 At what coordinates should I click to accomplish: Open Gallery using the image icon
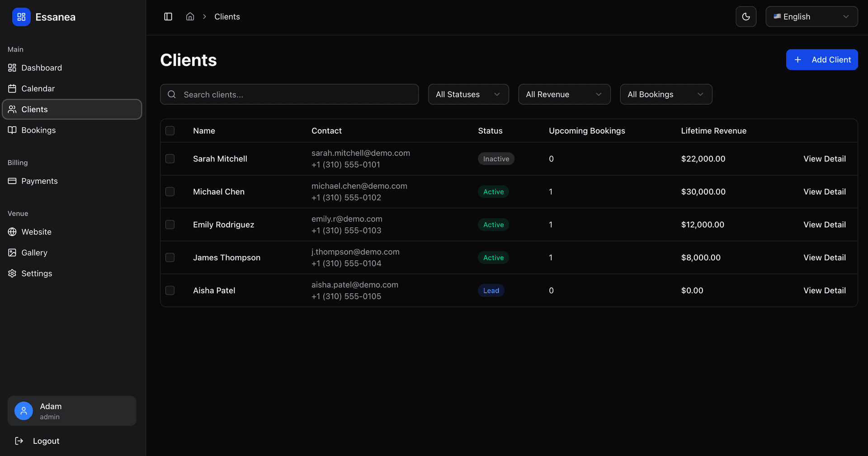tap(12, 253)
